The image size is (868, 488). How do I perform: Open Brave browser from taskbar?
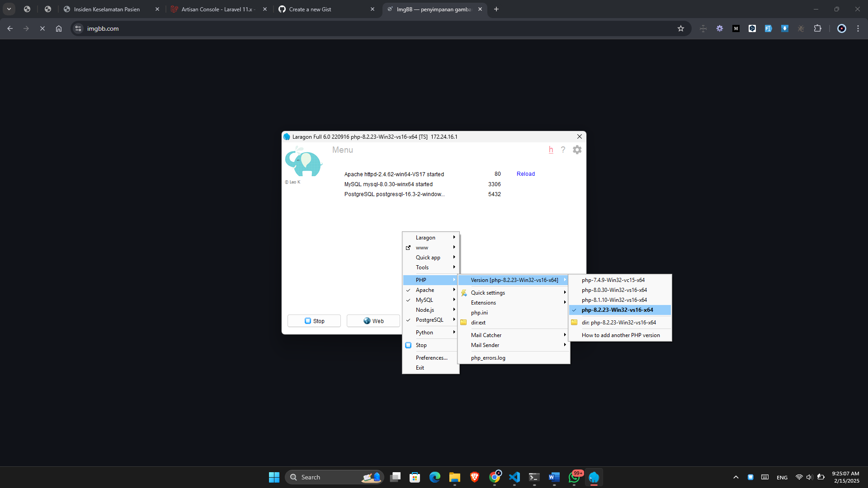(x=475, y=477)
